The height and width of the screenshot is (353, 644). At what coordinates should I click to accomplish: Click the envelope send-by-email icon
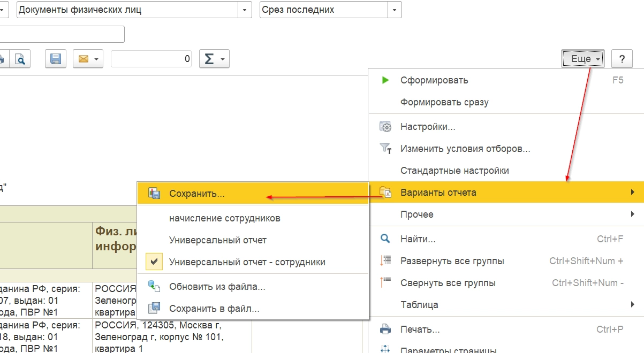(x=84, y=59)
